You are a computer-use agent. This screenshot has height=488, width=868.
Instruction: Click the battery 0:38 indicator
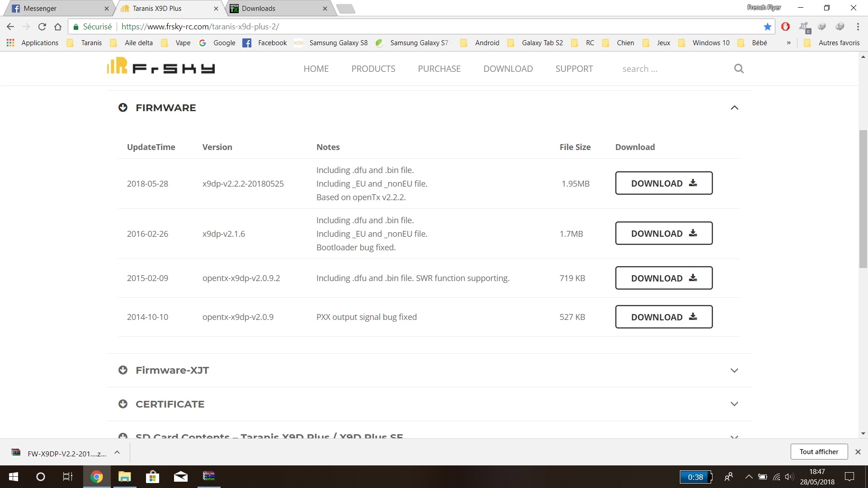click(696, 477)
